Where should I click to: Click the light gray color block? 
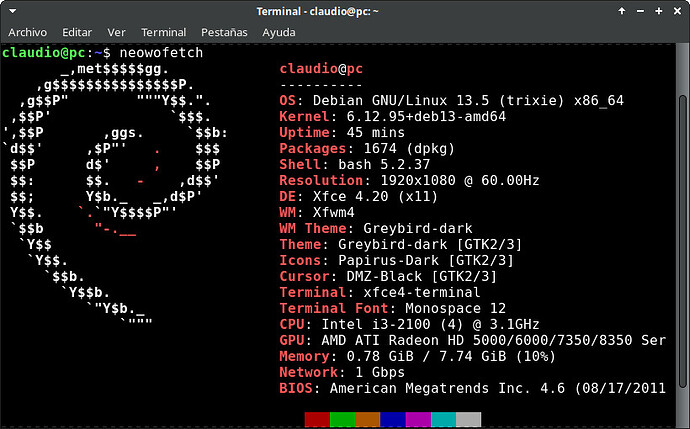[x=469, y=419]
